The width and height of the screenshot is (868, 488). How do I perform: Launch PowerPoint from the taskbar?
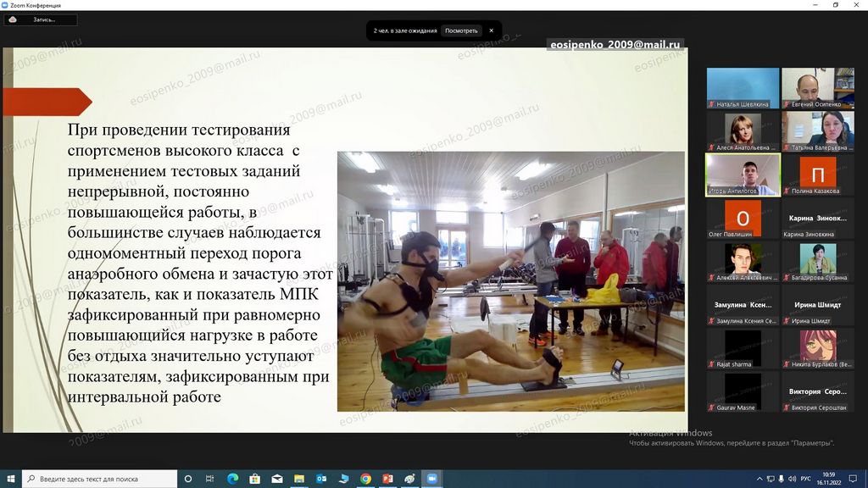pyautogui.click(x=387, y=479)
